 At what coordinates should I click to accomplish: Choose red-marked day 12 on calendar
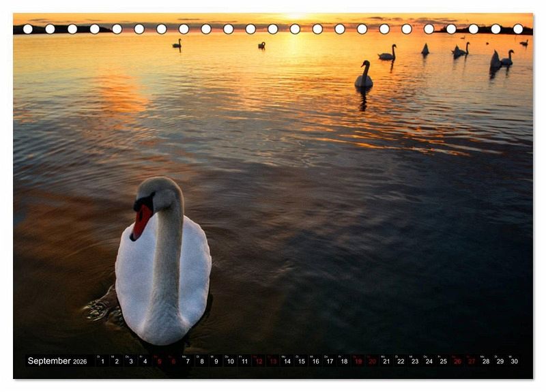point(259,361)
